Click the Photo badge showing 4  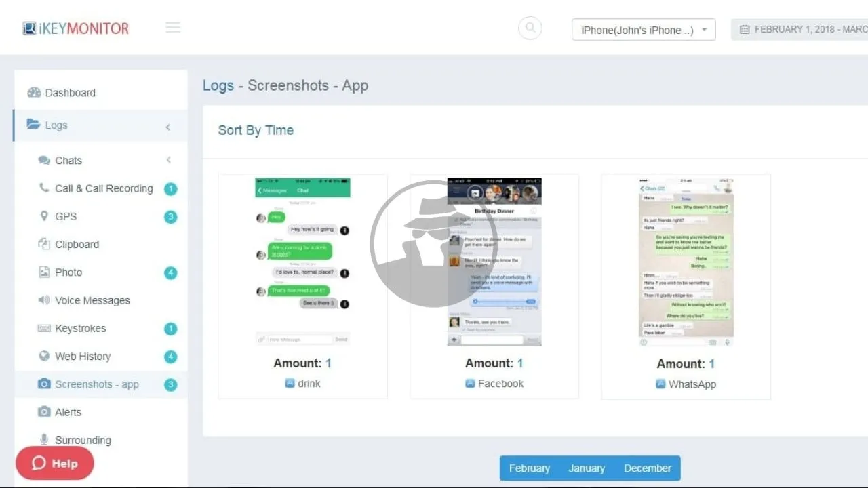(x=171, y=273)
